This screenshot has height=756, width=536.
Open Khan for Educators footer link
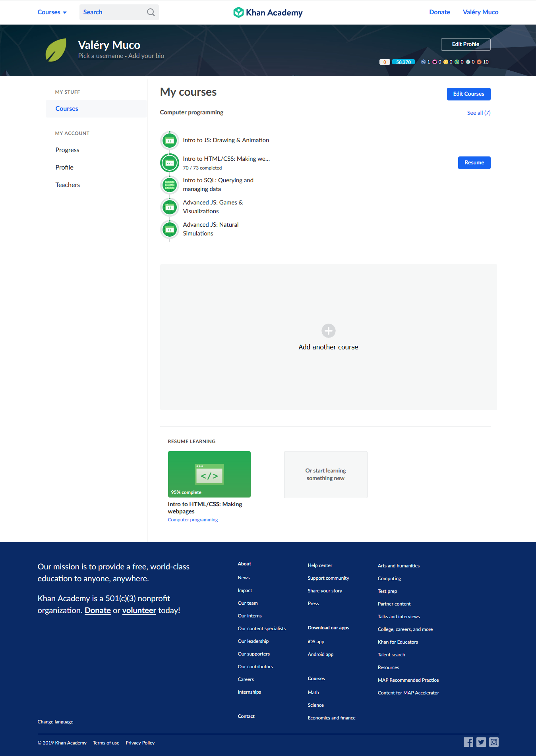click(x=398, y=642)
